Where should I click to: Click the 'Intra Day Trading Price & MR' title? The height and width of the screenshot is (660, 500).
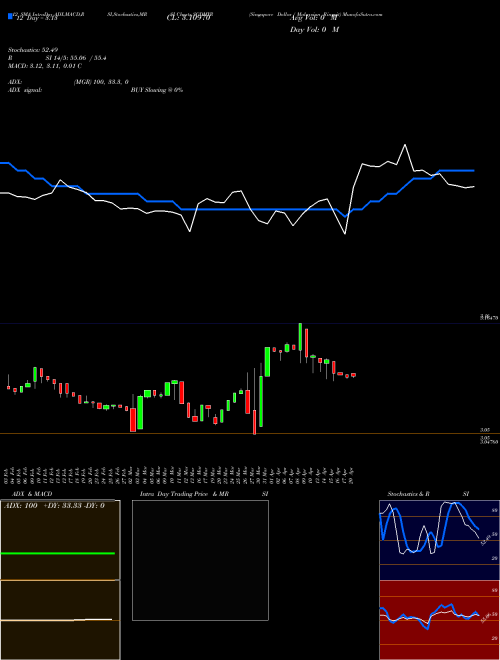(184, 494)
